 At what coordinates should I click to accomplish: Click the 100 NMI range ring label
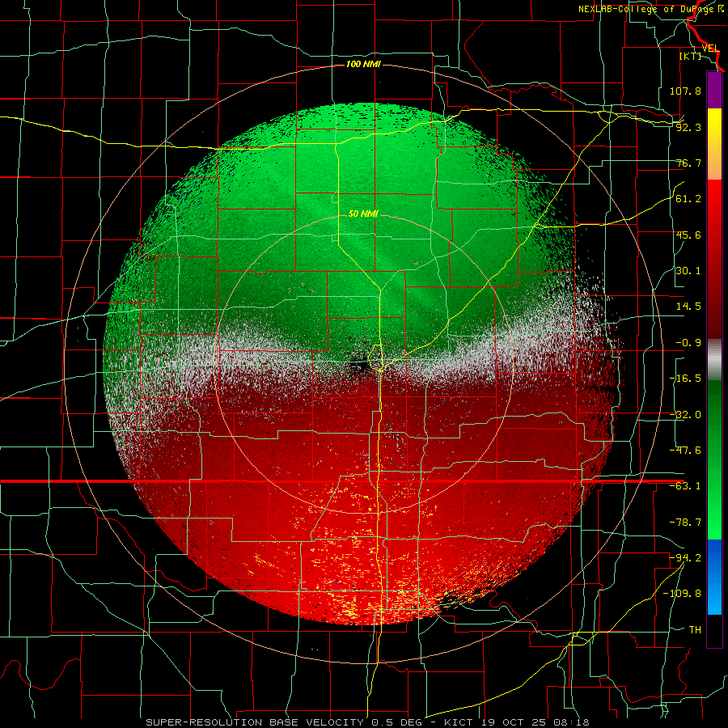(x=363, y=64)
